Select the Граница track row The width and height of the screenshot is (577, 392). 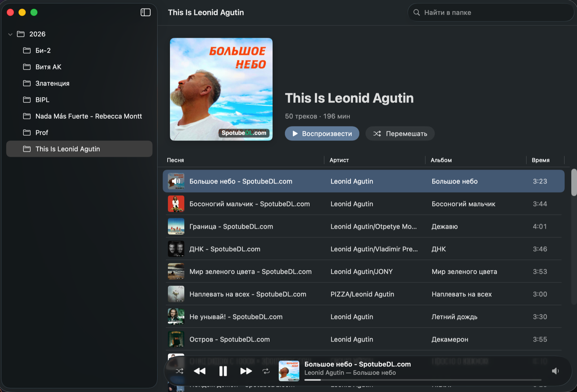point(364,226)
